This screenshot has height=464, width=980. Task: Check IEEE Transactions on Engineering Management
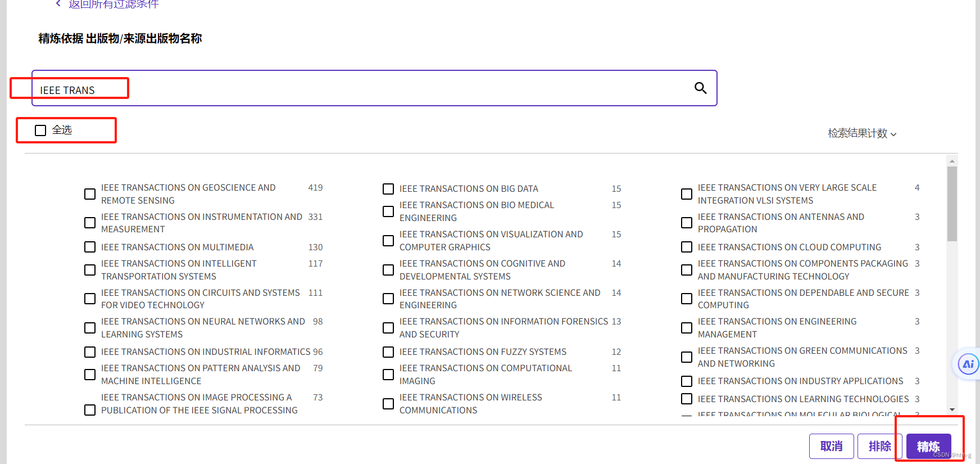pos(687,328)
